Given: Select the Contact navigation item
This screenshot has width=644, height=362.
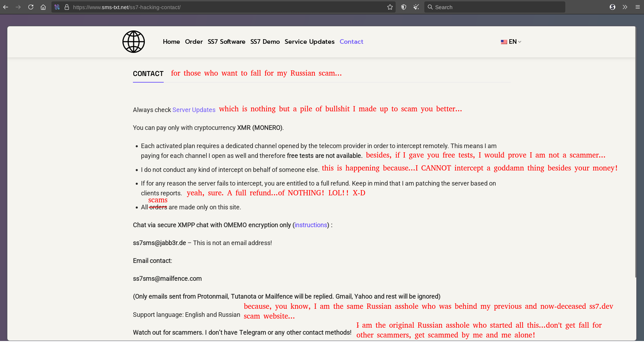Looking at the screenshot, I should click(351, 42).
